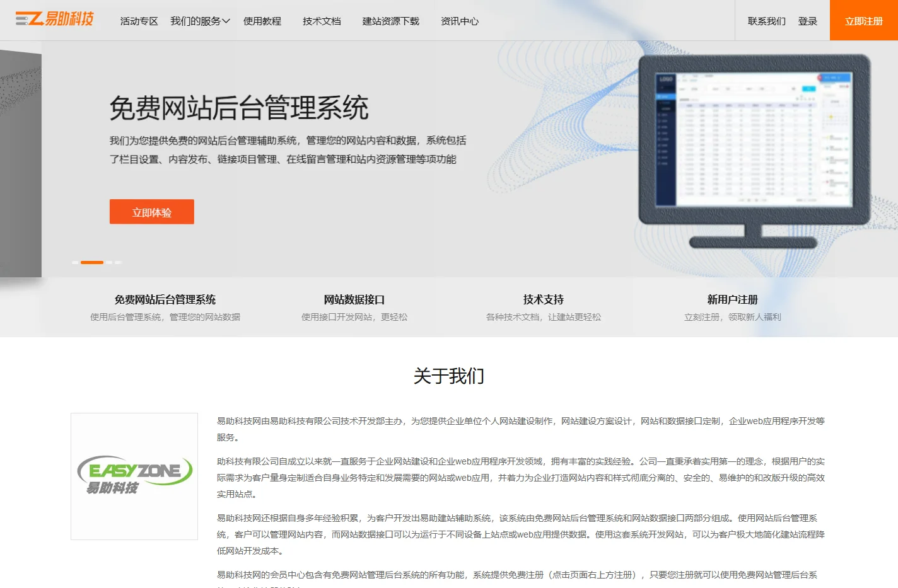Click subtitle 使用接口开发网站，更轻松

[354, 317]
